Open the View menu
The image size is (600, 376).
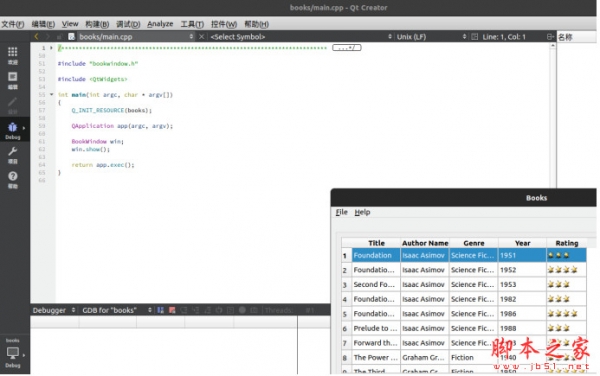tap(70, 24)
